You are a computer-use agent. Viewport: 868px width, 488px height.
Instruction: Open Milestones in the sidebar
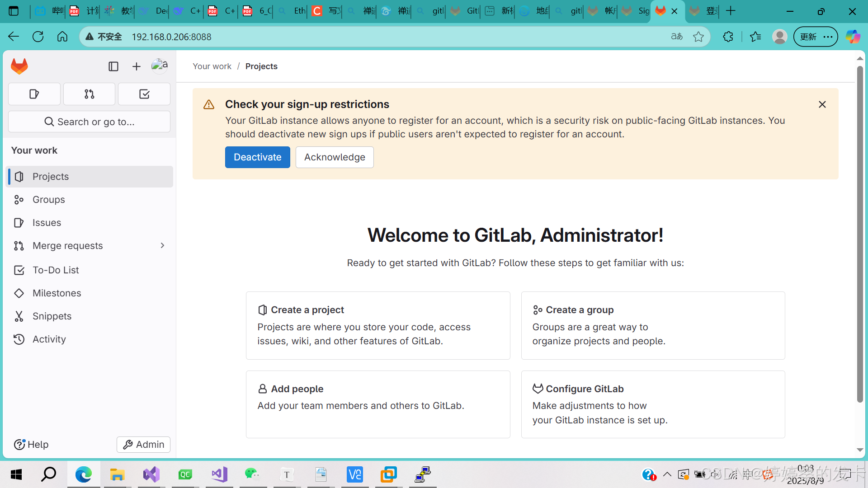point(90,293)
